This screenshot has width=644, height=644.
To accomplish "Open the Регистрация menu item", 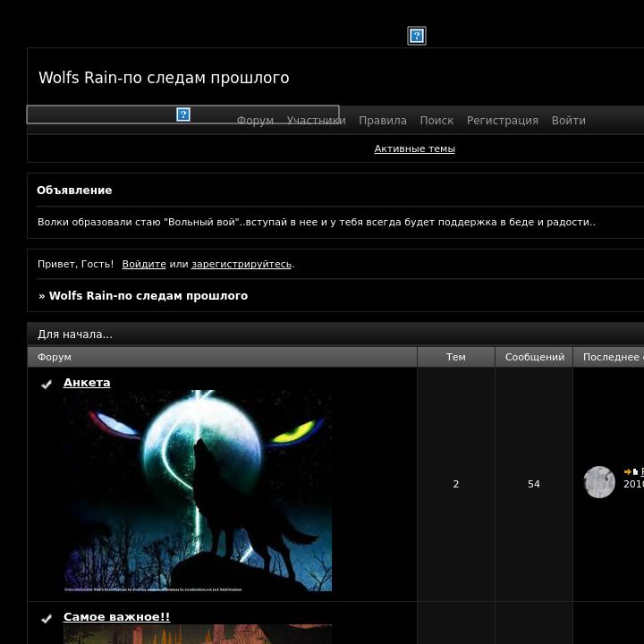I will (x=503, y=121).
